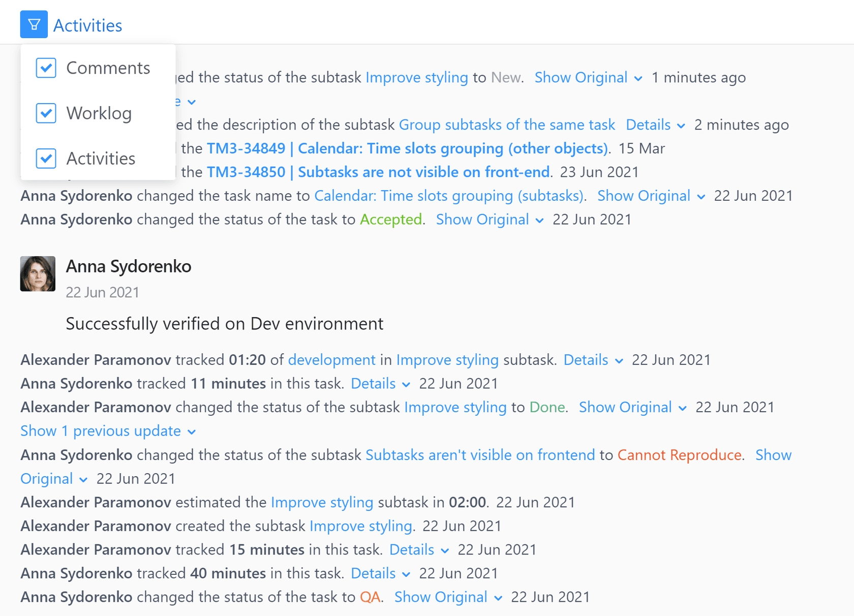Open TM3-34849 Calendar Time slots grouping link

(407, 148)
